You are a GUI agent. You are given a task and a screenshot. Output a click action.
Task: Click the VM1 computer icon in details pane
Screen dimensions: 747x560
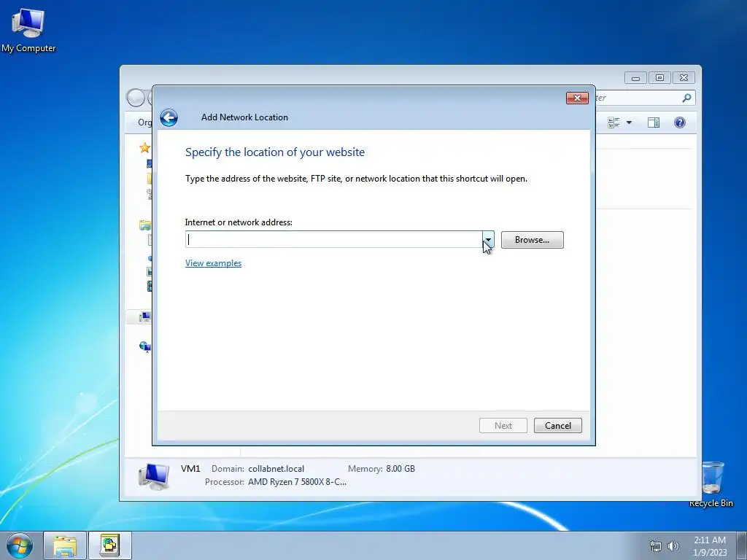click(154, 476)
